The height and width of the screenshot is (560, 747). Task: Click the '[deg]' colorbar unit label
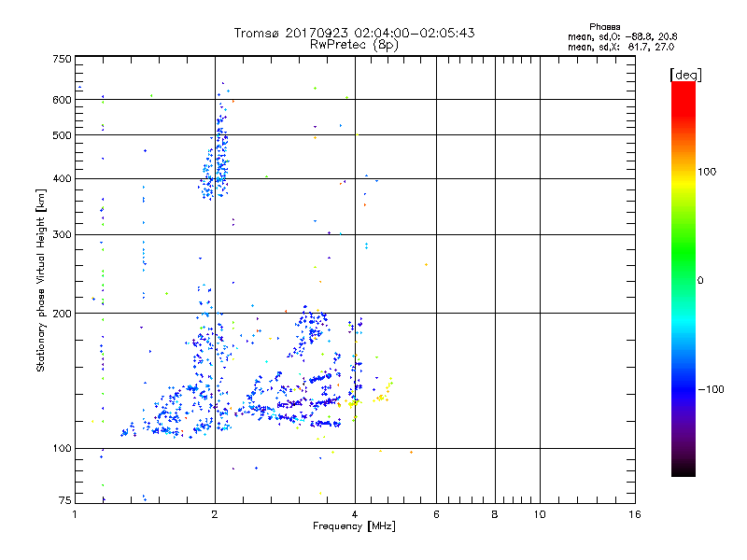pos(685,75)
